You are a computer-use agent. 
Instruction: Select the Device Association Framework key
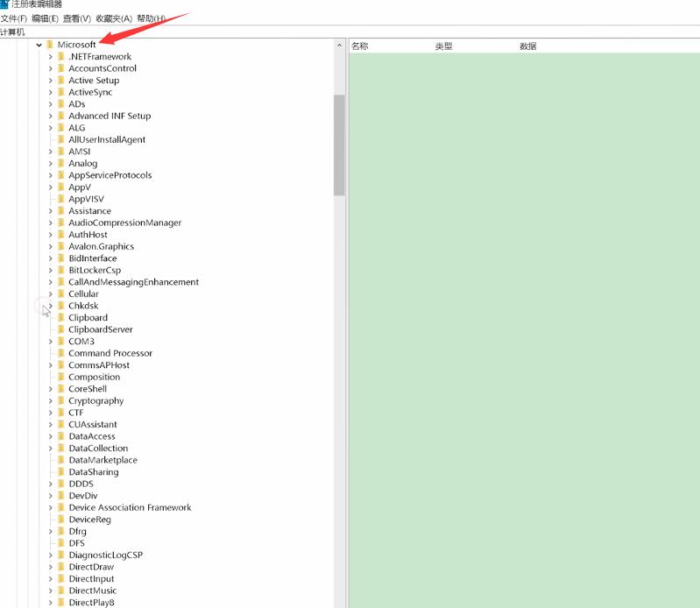click(130, 507)
